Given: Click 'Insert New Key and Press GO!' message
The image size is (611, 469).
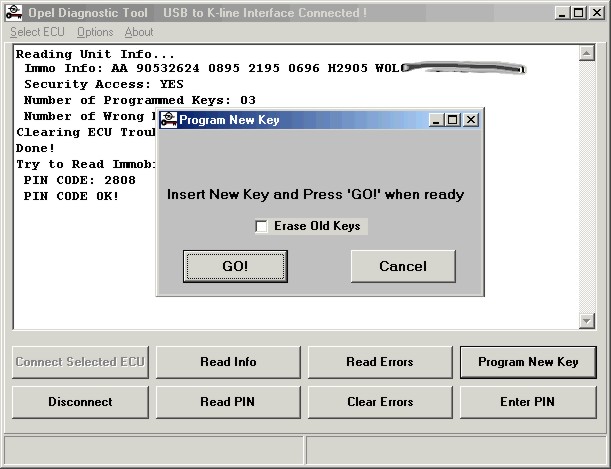Looking at the screenshot, I should pos(316,194).
